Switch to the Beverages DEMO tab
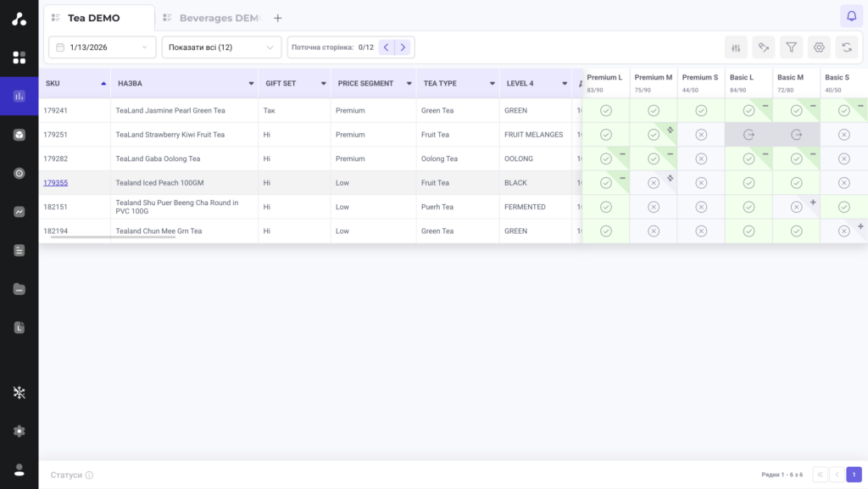The image size is (868, 489). pos(213,19)
